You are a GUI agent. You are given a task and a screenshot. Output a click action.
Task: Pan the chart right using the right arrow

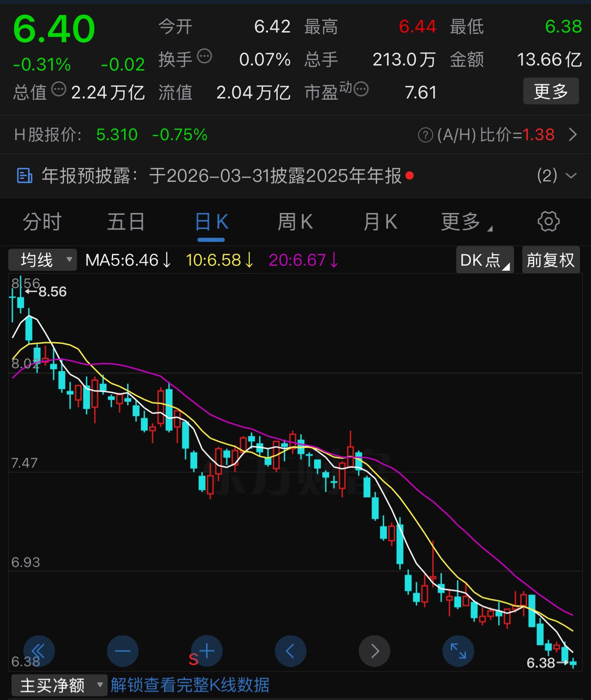(374, 651)
